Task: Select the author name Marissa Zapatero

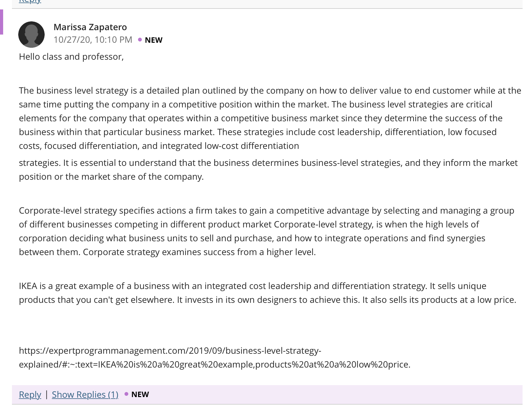Action: pos(90,27)
